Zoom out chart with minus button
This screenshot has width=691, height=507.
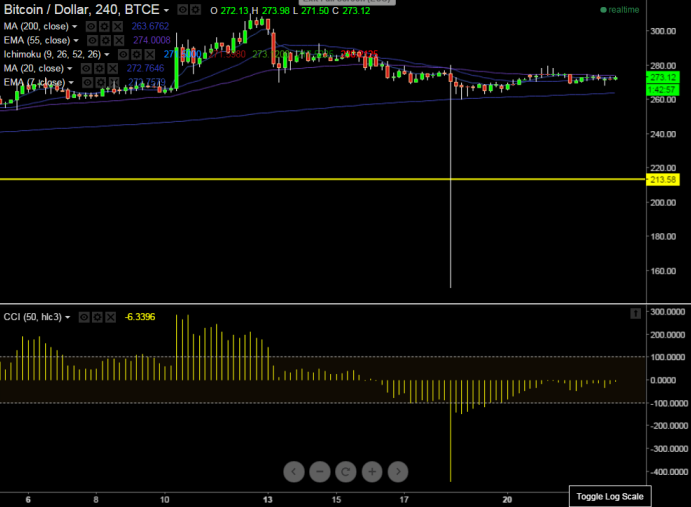coord(320,472)
